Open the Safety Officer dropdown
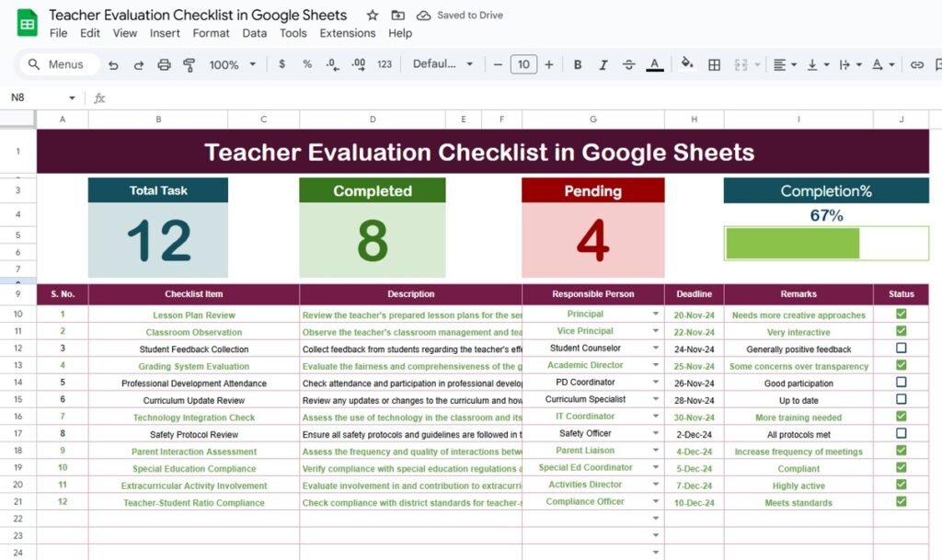942x560 pixels. coord(655,433)
